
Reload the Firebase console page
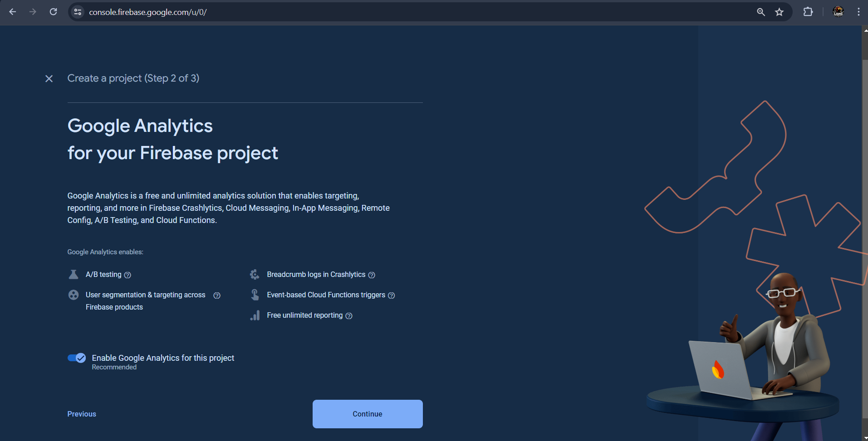pyautogui.click(x=54, y=12)
